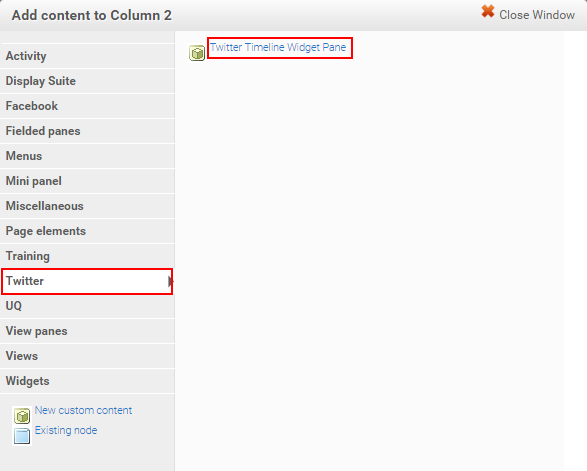Show the View panes category
The width and height of the screenshot is (587, 471).
87,331
